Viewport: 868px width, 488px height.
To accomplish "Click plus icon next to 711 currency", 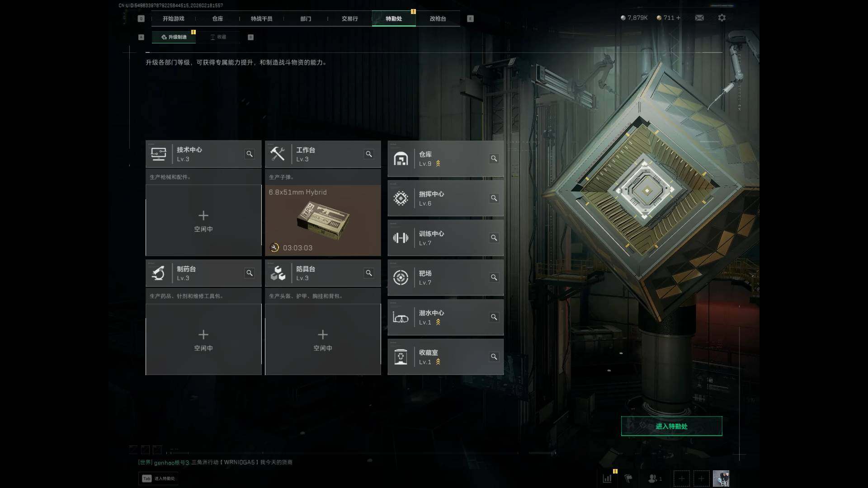I will (x=678, y=18).
